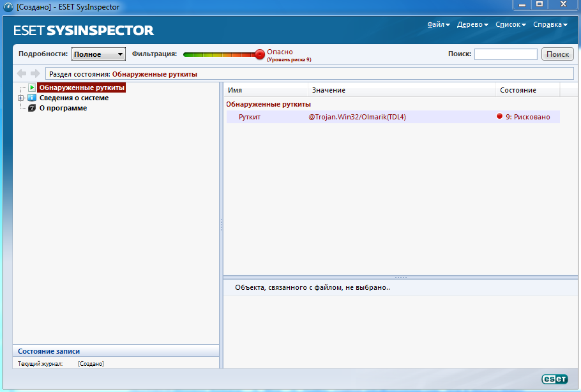Select the О программе tree item
Viewport: 581px width, 392px height.
click(63, 108)
